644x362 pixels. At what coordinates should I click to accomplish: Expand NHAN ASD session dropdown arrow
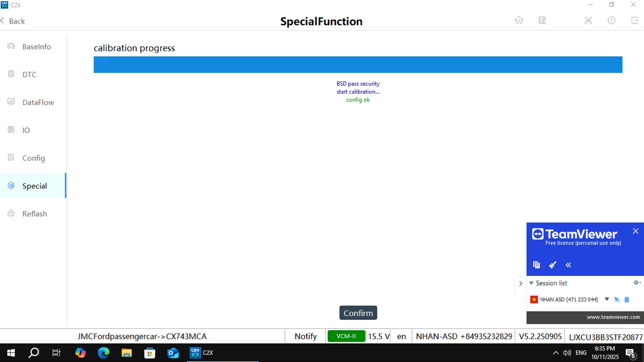[607, 299]
